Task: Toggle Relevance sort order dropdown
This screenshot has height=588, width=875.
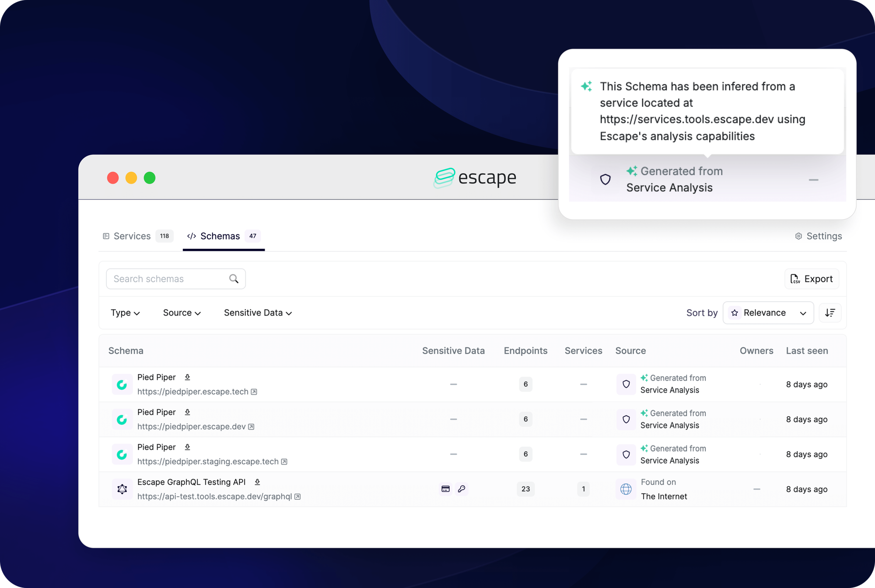Action: [768, 313]
